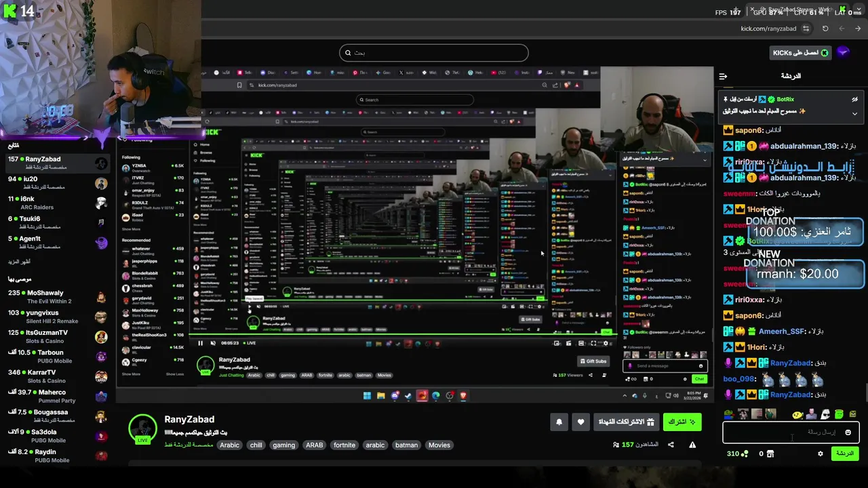Click the bell notification icon beside the gift subs button

pos(559,422)
